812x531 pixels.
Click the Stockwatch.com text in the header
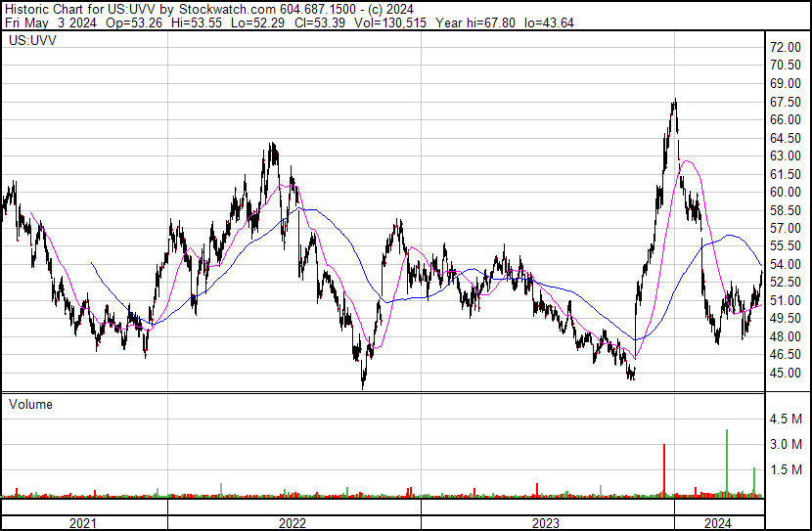[220, 9]
